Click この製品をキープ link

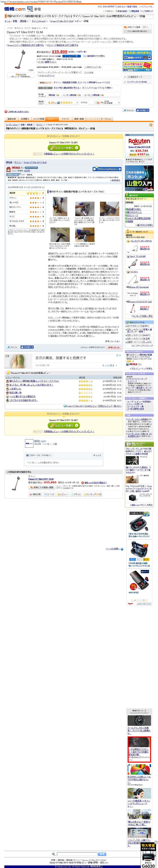pos(134,77)
